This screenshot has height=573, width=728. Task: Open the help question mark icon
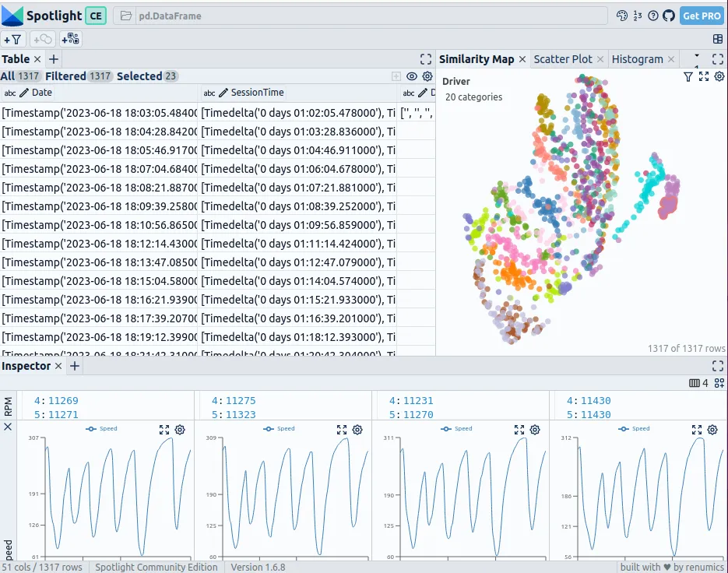653,16
